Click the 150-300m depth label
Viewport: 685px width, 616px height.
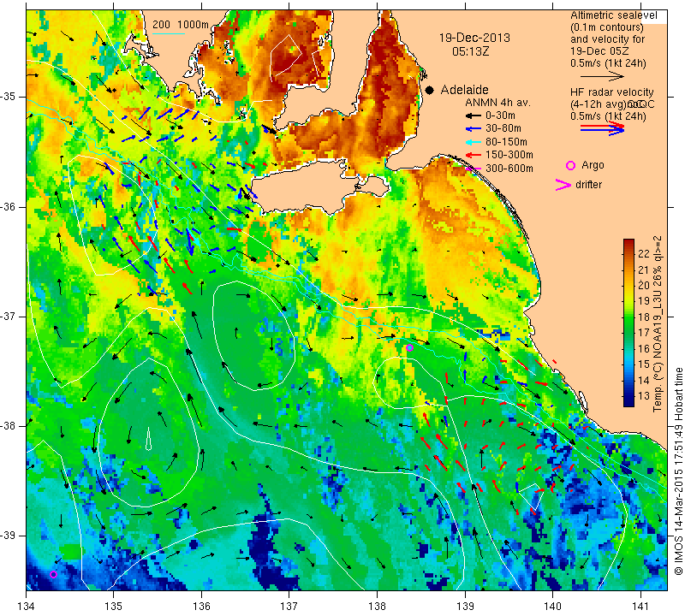coord(509,155)
